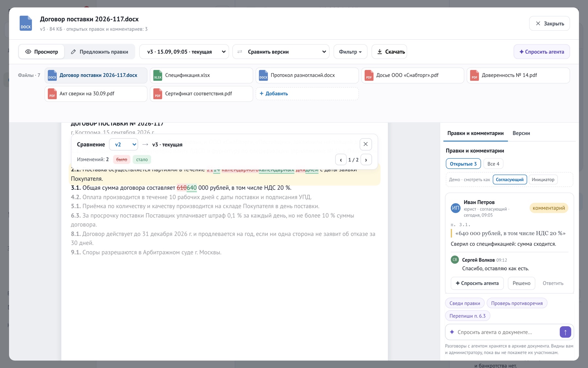
Task: Add a file with + Добавить
Action: point(307,94)
